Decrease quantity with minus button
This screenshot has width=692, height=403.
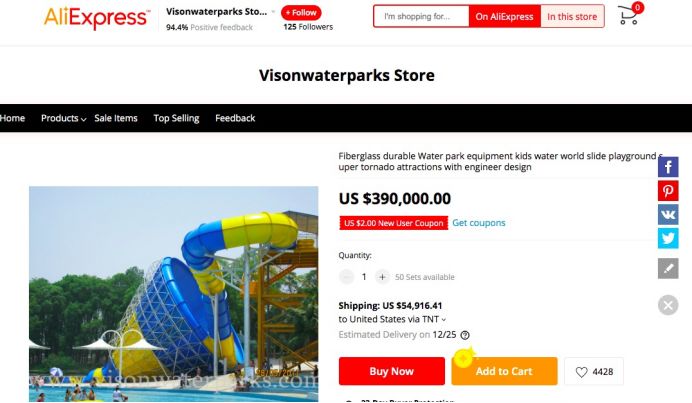point(346,277)
